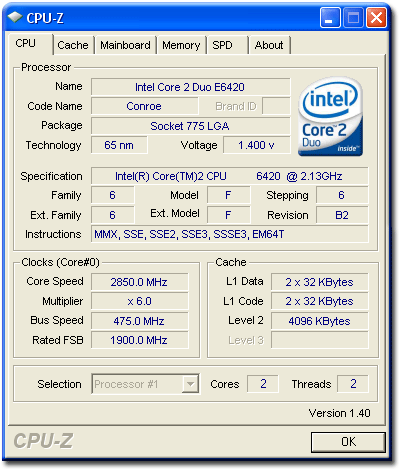Open the About tab
This screenshot has height=475, width=400.
(x=269, y=45)
